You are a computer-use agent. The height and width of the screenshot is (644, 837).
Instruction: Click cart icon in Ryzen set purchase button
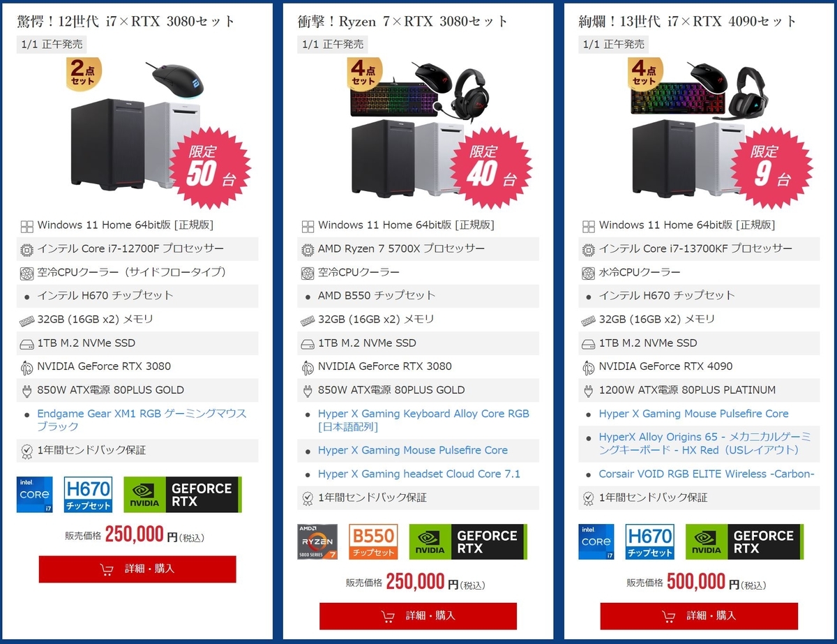tap(388, 616)
